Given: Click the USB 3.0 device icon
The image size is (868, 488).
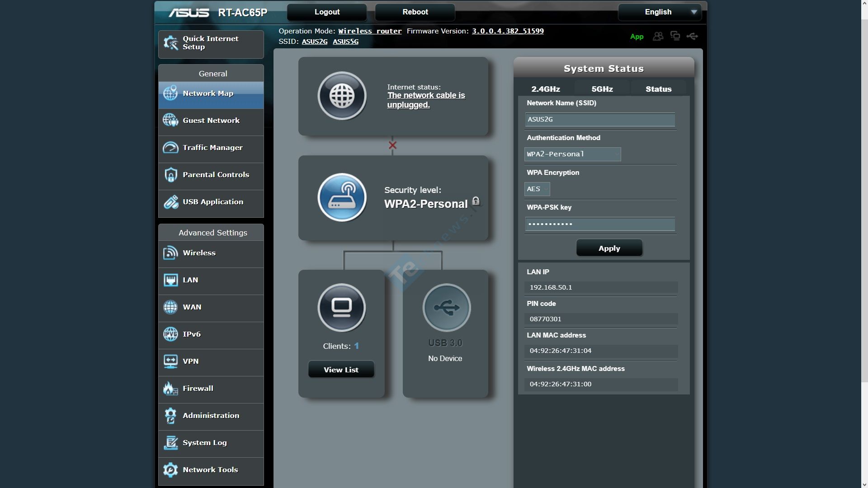Looking at the screenshot, I should (446, 308).
